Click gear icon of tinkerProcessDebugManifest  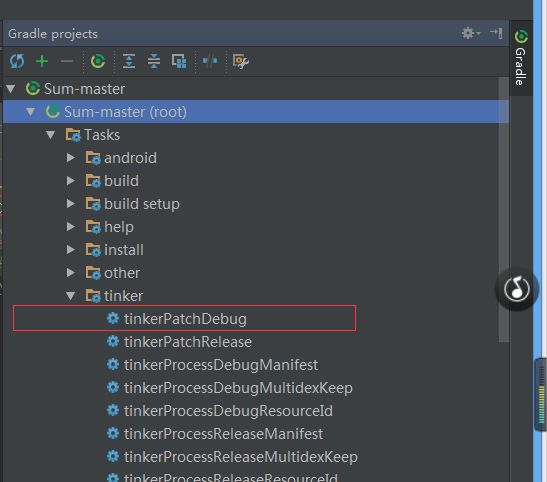pyautogui.click(x=113, y=364)
